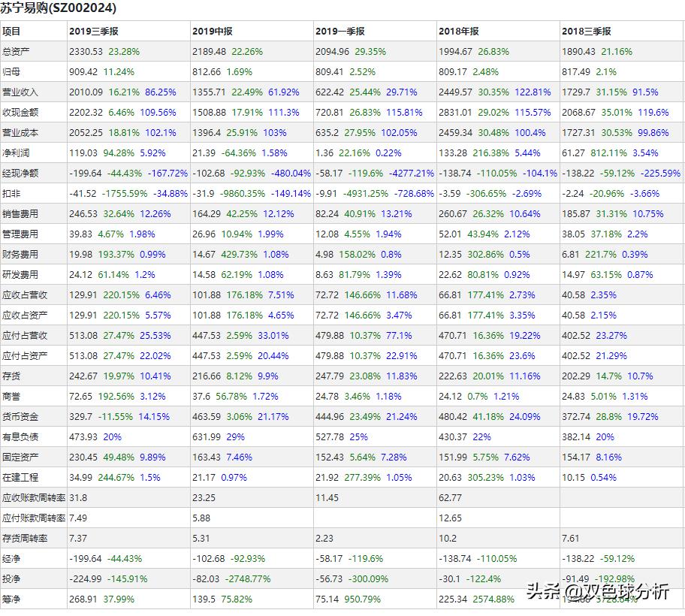Screen dimensions: 685x616
Task: Select the 2018年报 column header
Action: pos(460,32)
